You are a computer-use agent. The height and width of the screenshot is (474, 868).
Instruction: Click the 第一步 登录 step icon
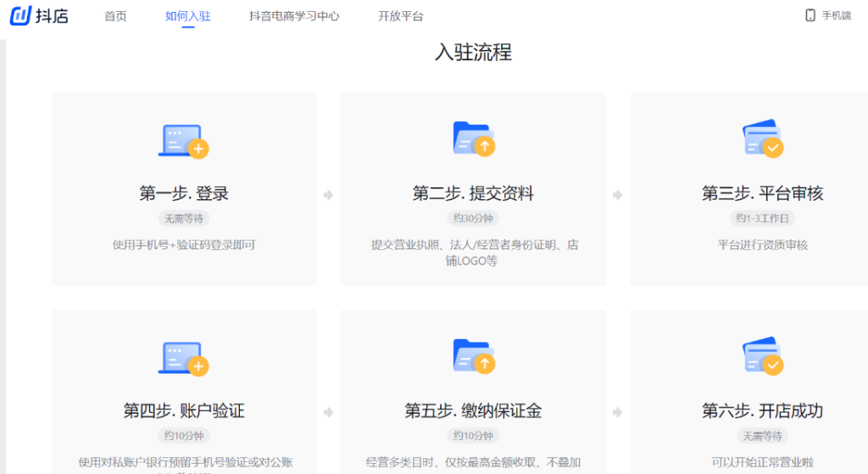click(x=183, y=141)
